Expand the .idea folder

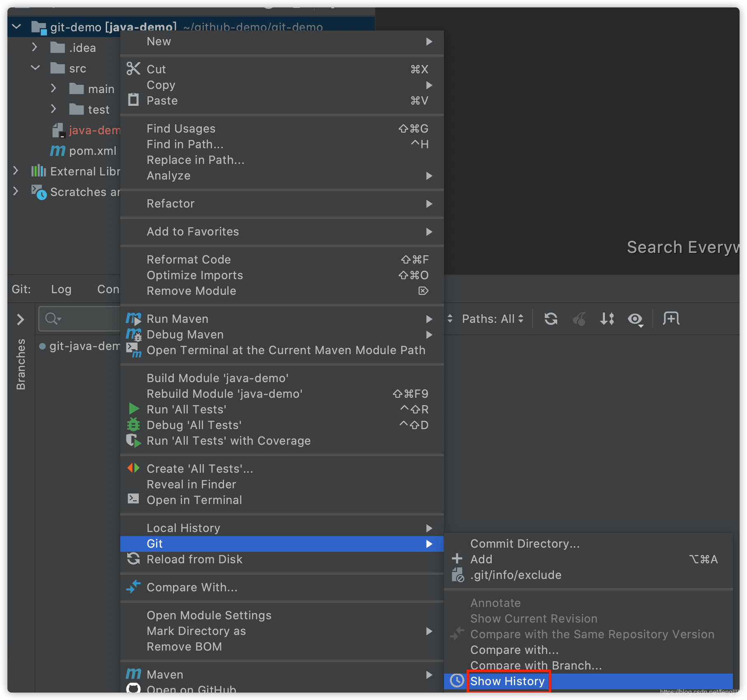click(x=35, y=47)
